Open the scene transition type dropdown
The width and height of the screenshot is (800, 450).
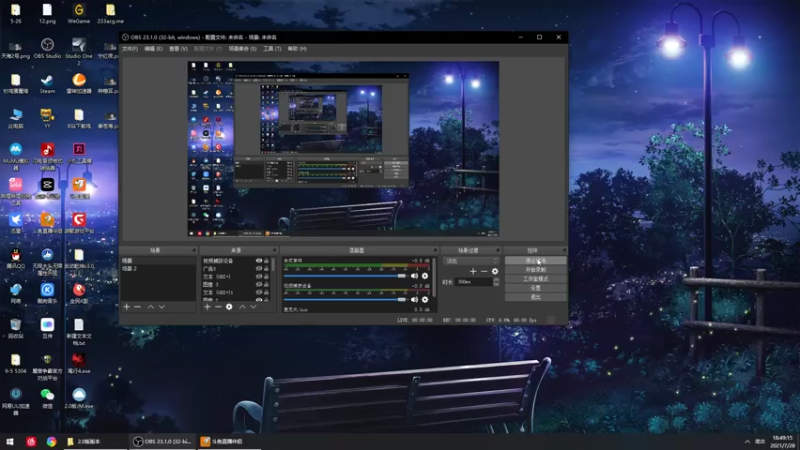(x=470, y=261)
